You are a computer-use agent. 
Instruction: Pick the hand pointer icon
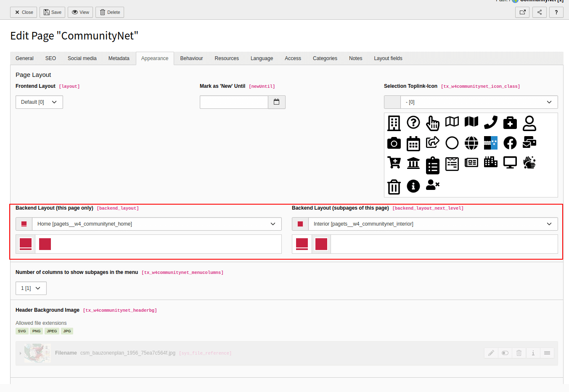tap(433, 123)
